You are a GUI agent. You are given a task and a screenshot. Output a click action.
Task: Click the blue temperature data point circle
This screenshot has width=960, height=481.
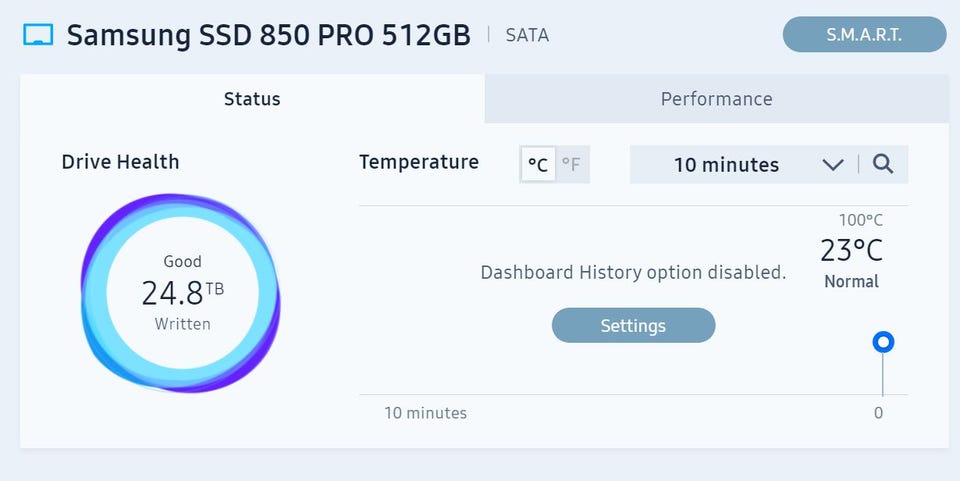882,343
